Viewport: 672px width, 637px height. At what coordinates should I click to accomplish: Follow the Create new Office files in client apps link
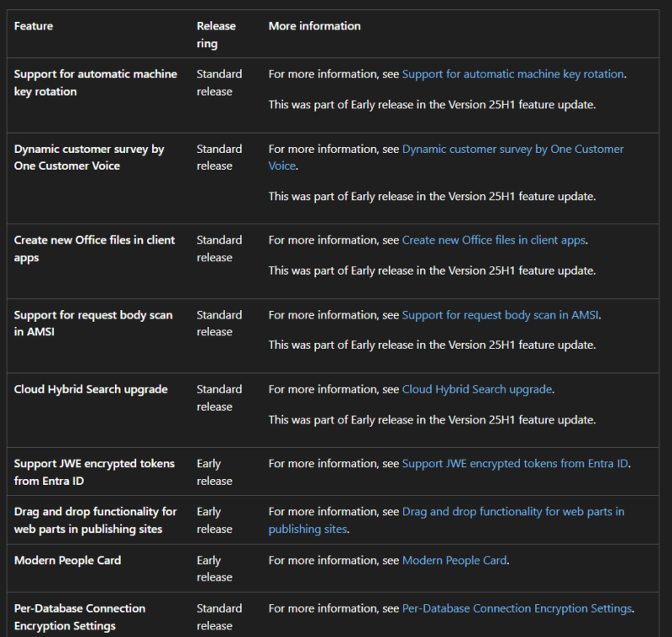pyautogui.click(x=493, y=240)
